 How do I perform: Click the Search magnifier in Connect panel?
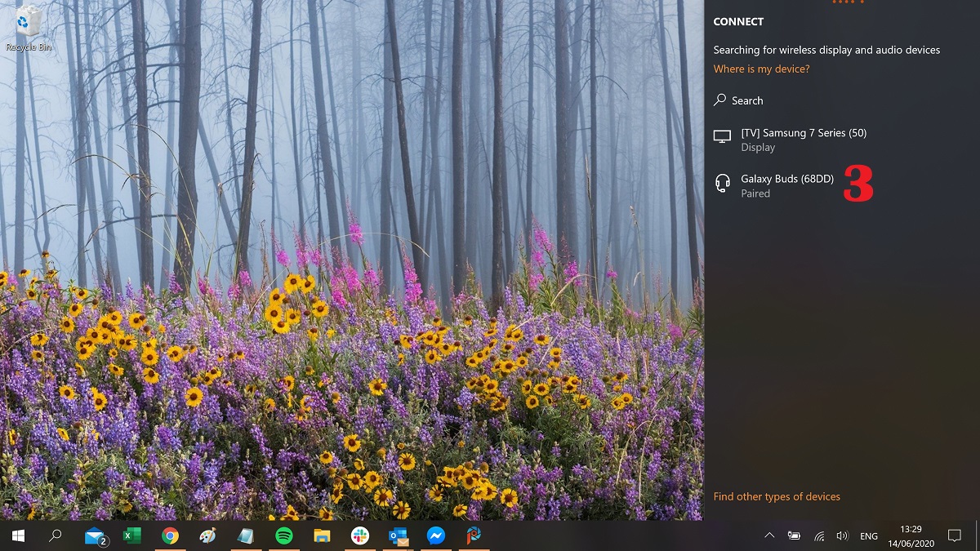(719, 100)
